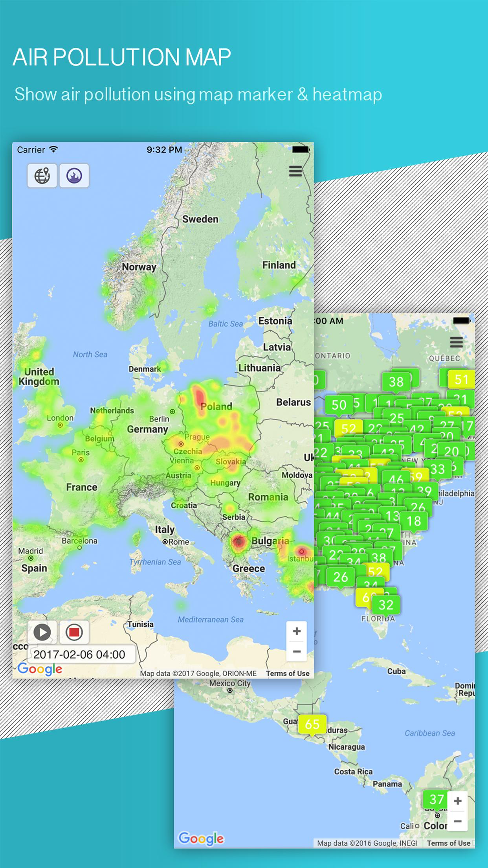Toggle the heatmap flame icon

74,175
